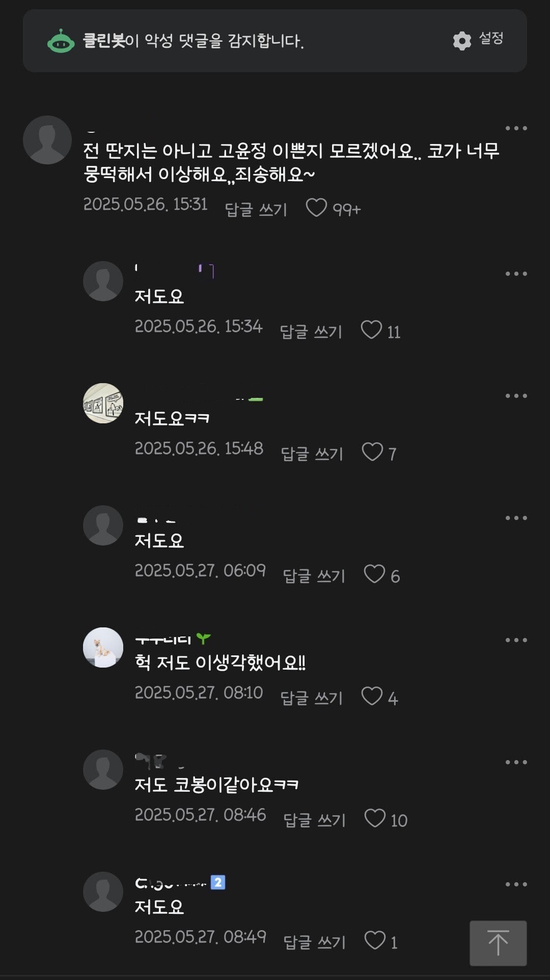
Task: Toggle heart on the 15:48 저도요ㅋㅋ reply
Action: tap(372, 452)
